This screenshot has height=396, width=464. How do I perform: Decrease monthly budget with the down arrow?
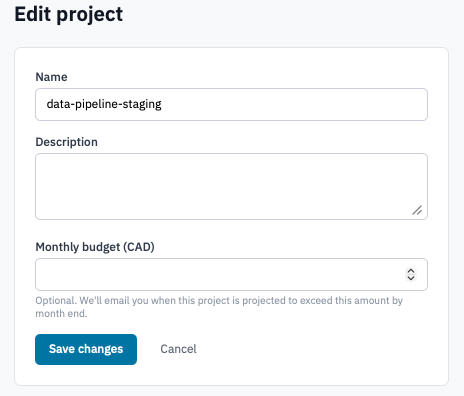click(411, 278)
